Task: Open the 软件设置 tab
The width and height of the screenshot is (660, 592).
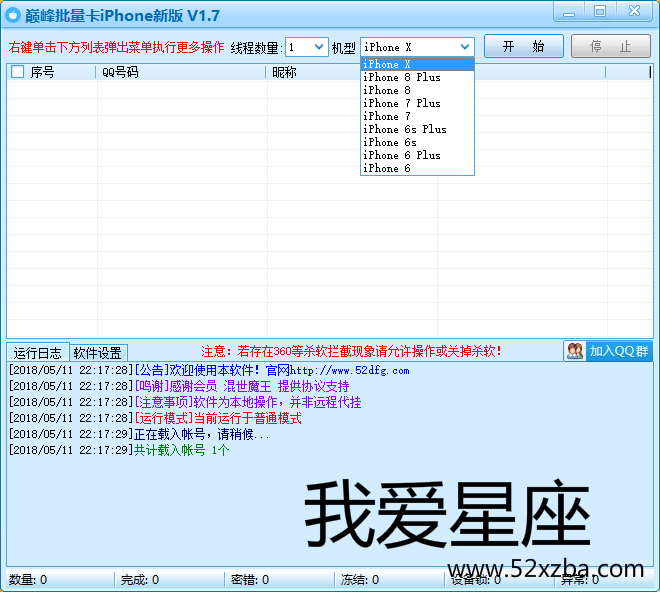Action: (98, 353)
